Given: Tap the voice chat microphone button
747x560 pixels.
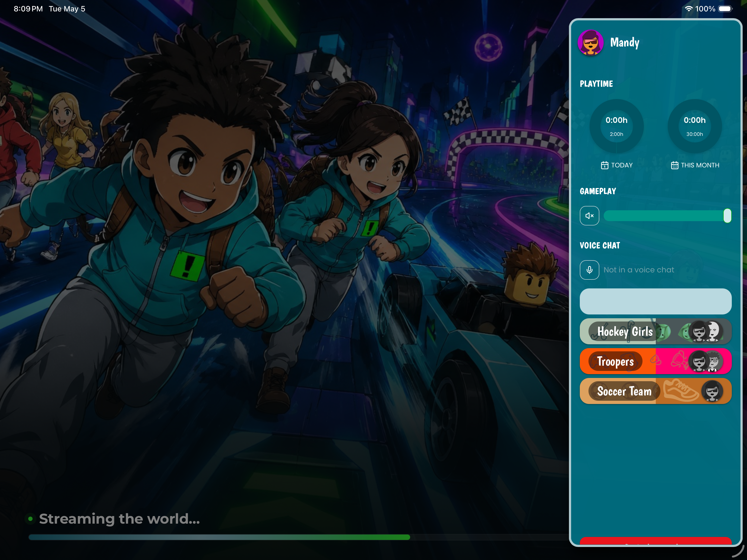Looking at the screenshot, I should [589, 270].
